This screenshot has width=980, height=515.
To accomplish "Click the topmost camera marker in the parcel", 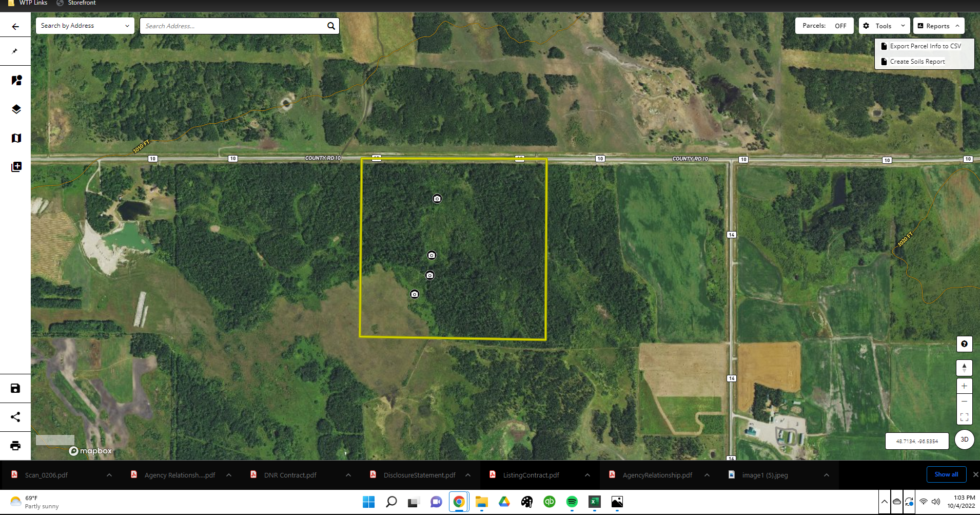I will tap(437, 199).
